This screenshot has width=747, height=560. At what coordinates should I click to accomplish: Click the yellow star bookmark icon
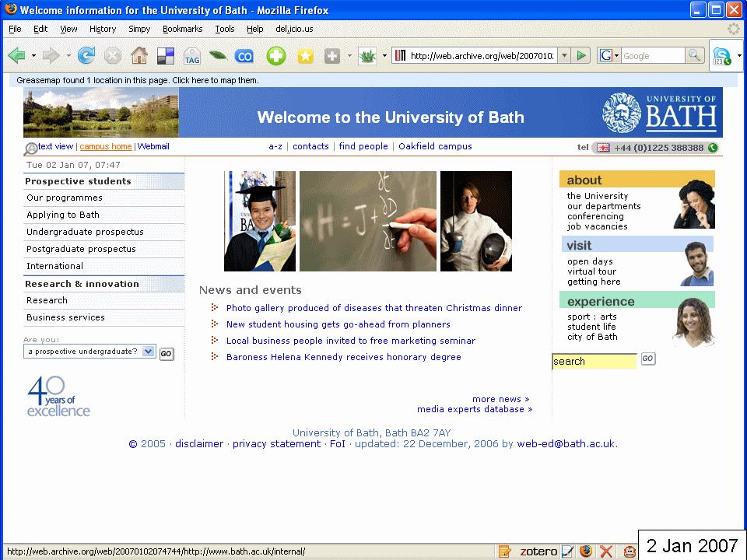click(x=305, y=56)
